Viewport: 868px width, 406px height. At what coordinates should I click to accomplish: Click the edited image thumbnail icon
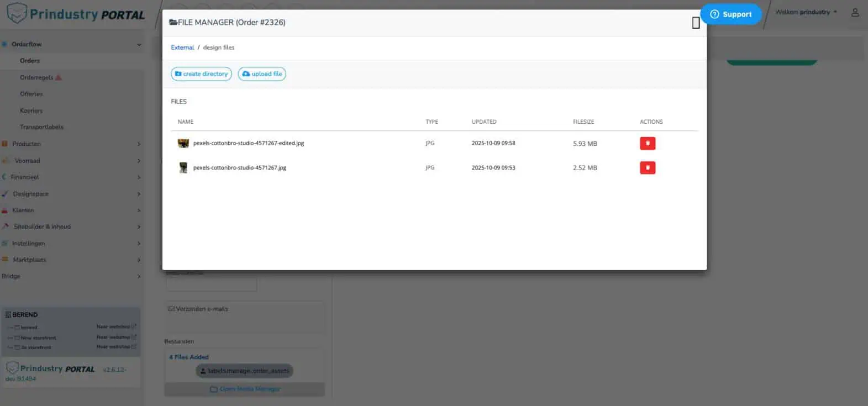coord(183,144)
